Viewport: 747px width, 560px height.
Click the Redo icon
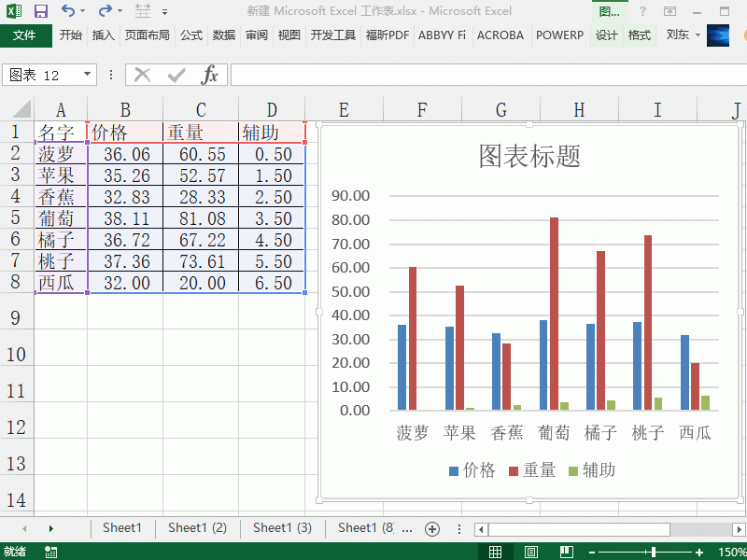point(106,11)
